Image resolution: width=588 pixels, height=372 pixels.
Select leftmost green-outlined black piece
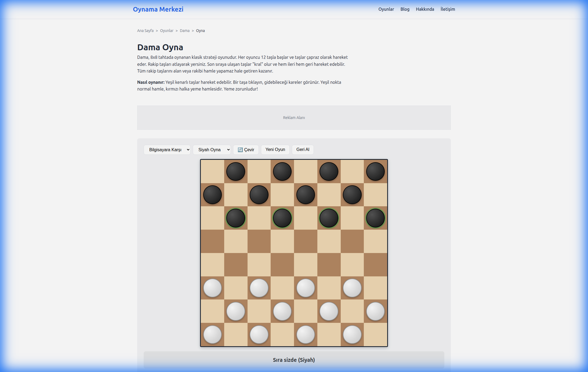pos(236,218)
